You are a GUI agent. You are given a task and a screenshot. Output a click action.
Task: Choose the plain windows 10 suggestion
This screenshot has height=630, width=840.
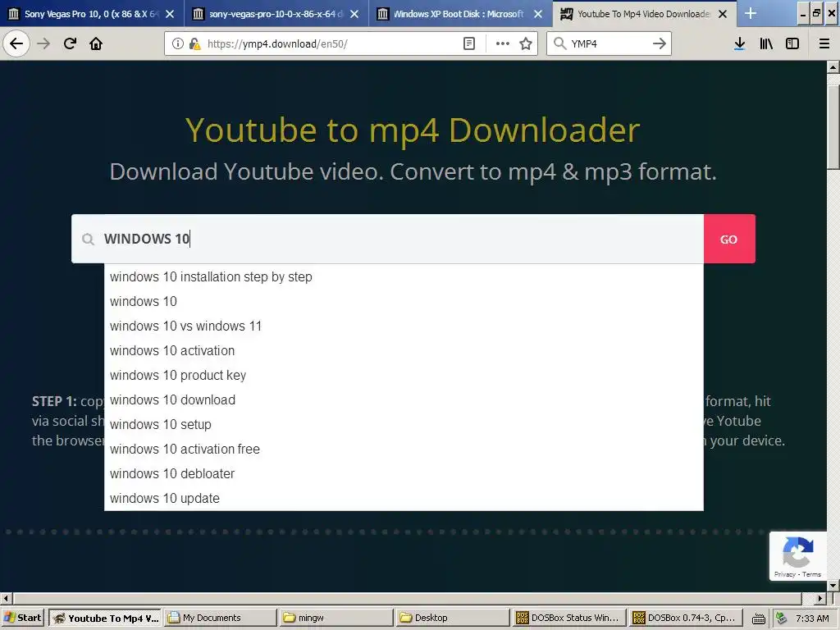click(x=404, y=302)
